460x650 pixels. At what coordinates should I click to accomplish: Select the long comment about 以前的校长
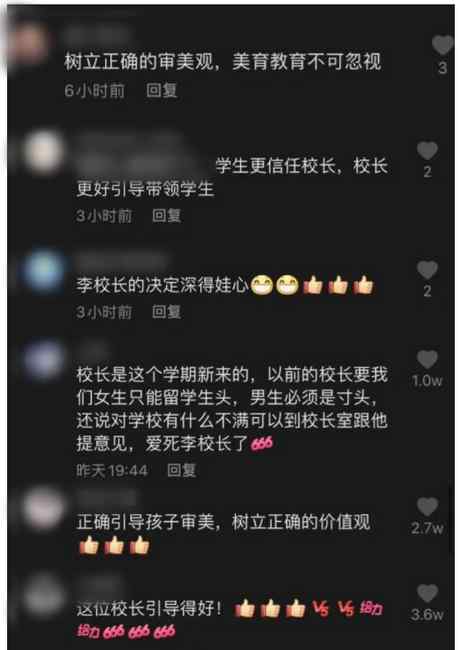click(232, 409)
